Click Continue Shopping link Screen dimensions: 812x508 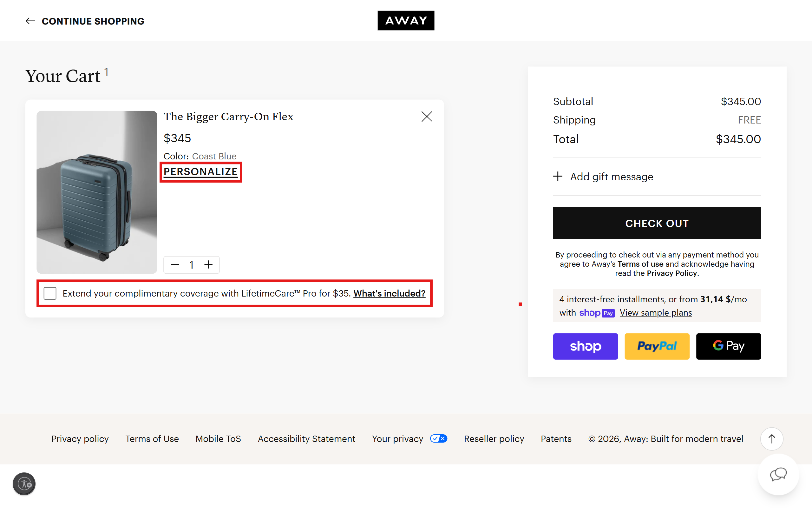point(93,21)
